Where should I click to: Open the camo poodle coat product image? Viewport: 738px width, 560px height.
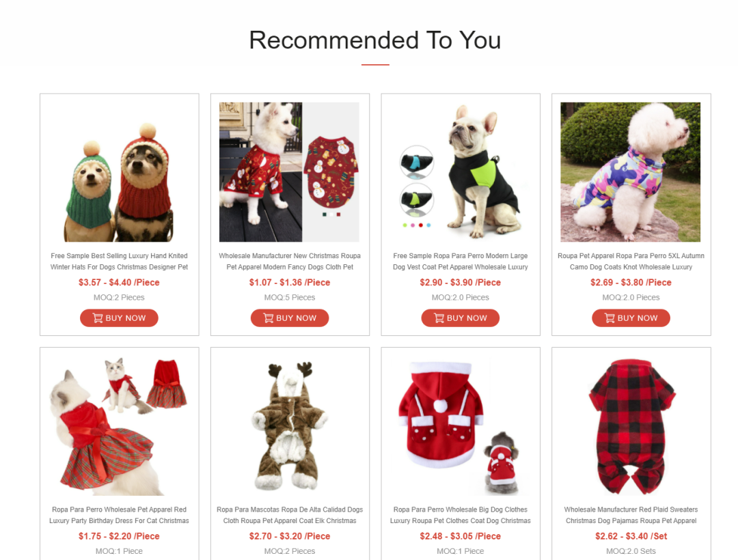[631, 172]
